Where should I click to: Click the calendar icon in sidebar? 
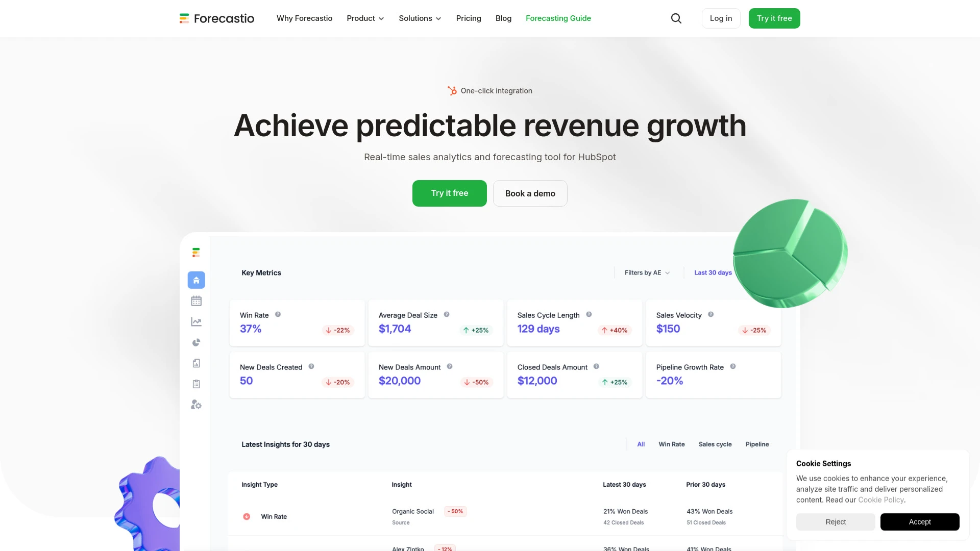[196, 300]
